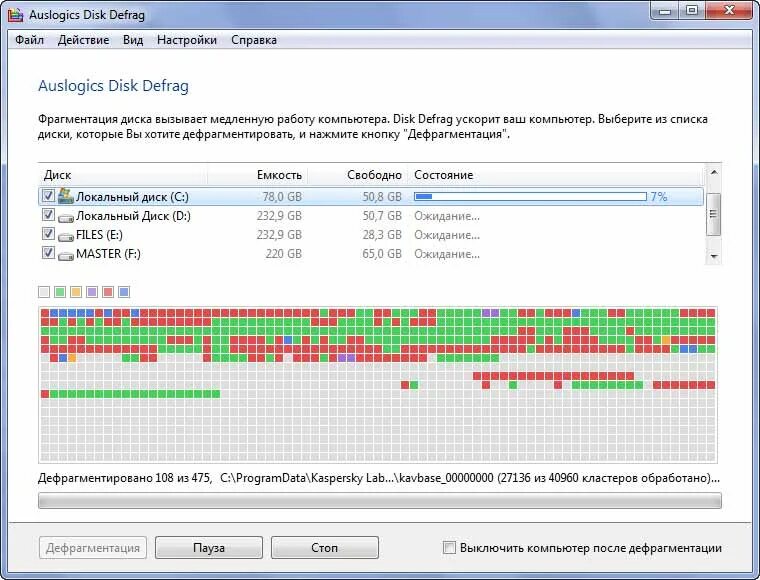760x580 pixels.
Task: Click the long red block run in the cluster map
Action: [553, 376]
